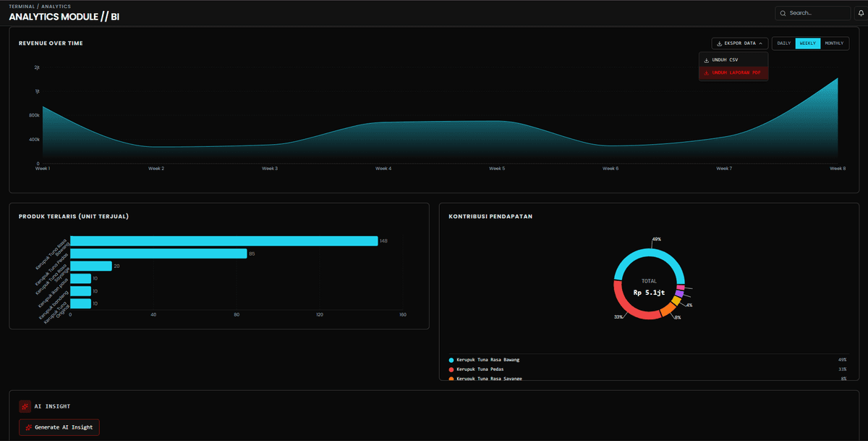The width and height of the screenshot is (868, 441).
Task: Click the 148-unit top bar in chart
Action: click(x=224, y=241)
